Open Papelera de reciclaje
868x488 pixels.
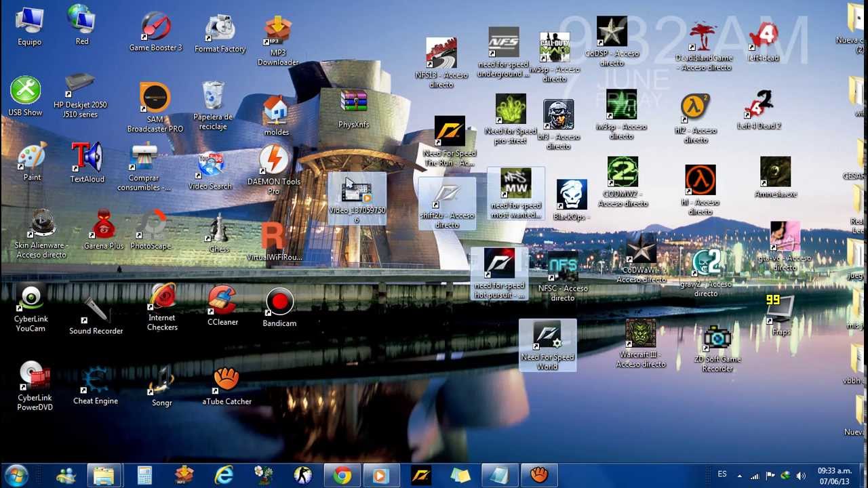(x=213, y=106)
